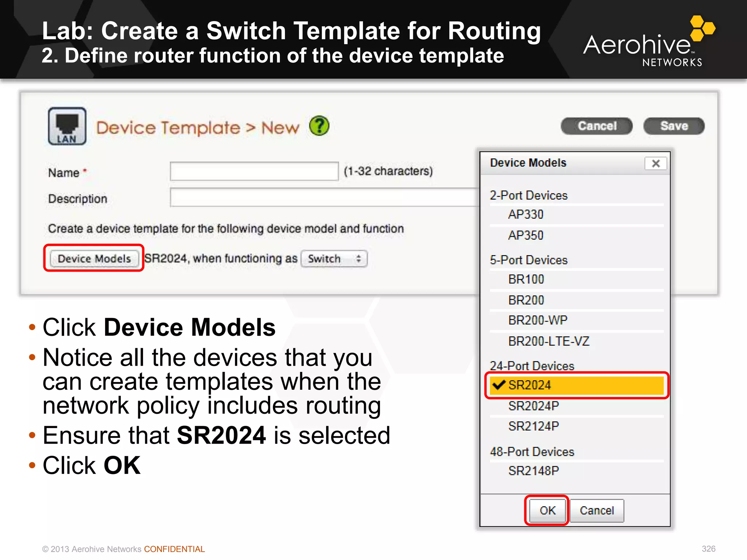
Task: Click the (1-32 characters) hint text
Action: (x=388, y=171)
